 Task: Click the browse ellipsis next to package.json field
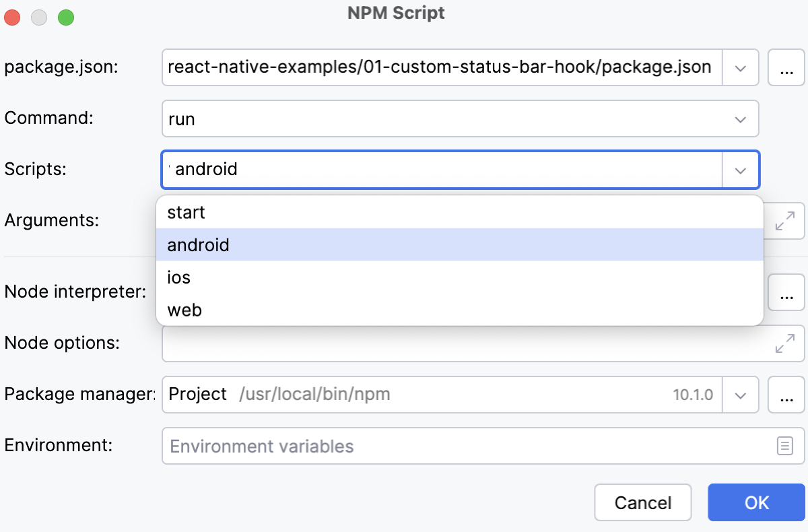786,67
